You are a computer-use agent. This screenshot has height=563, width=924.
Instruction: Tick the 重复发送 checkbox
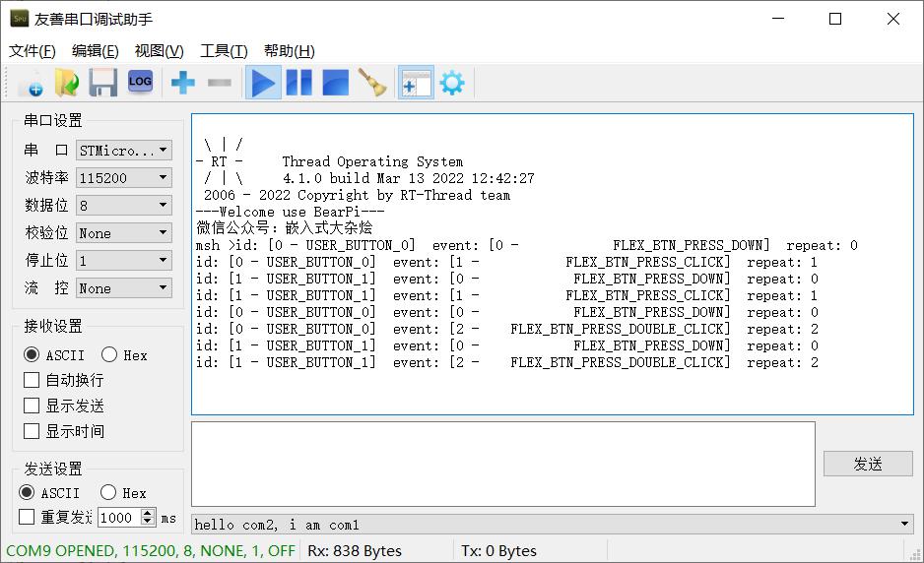tap(27, 517)
